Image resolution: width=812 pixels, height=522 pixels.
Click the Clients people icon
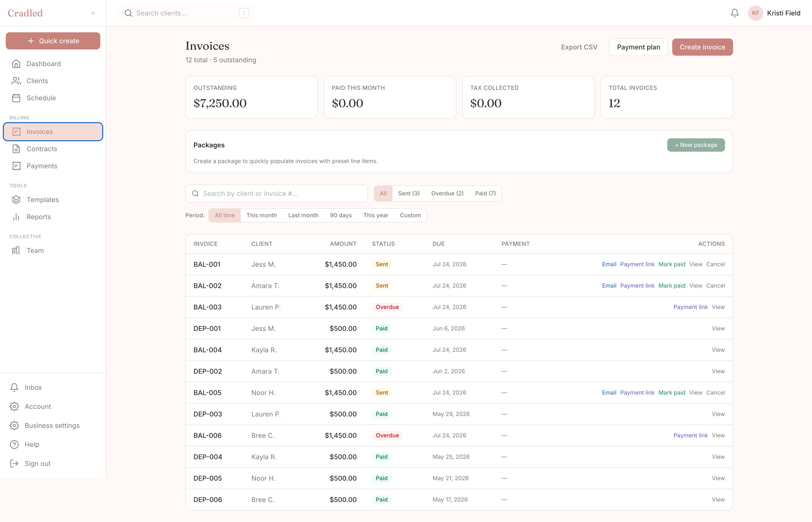16,81
